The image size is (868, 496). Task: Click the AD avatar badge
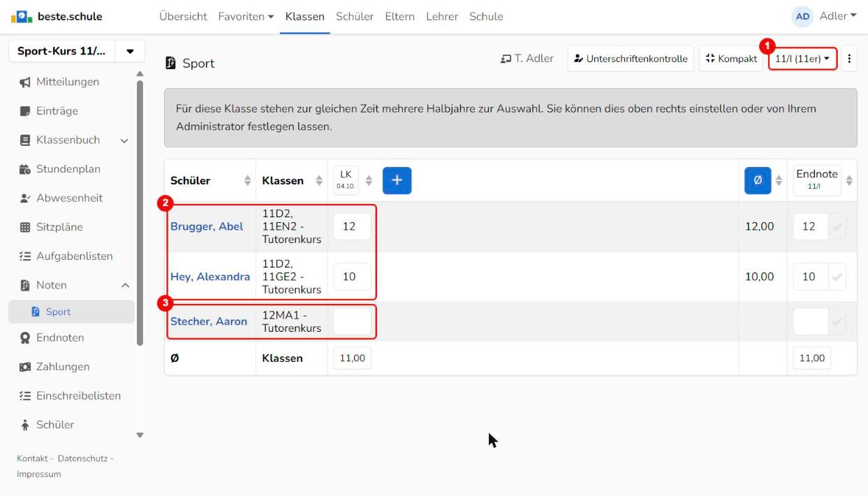(803, 16)
